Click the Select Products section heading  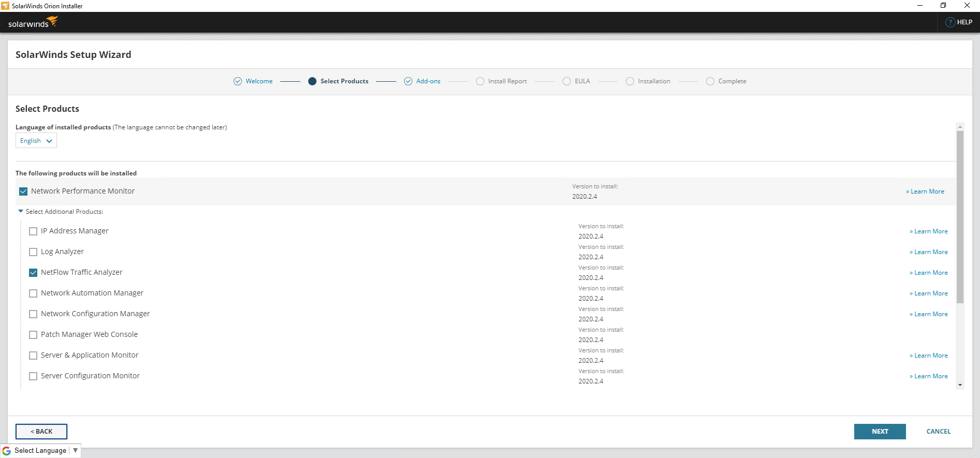tap(47, 109)
